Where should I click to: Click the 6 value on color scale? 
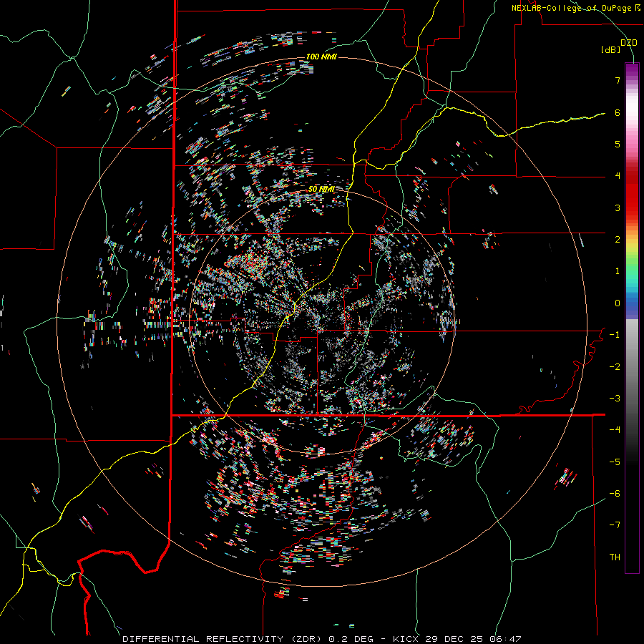click(618, 112)
